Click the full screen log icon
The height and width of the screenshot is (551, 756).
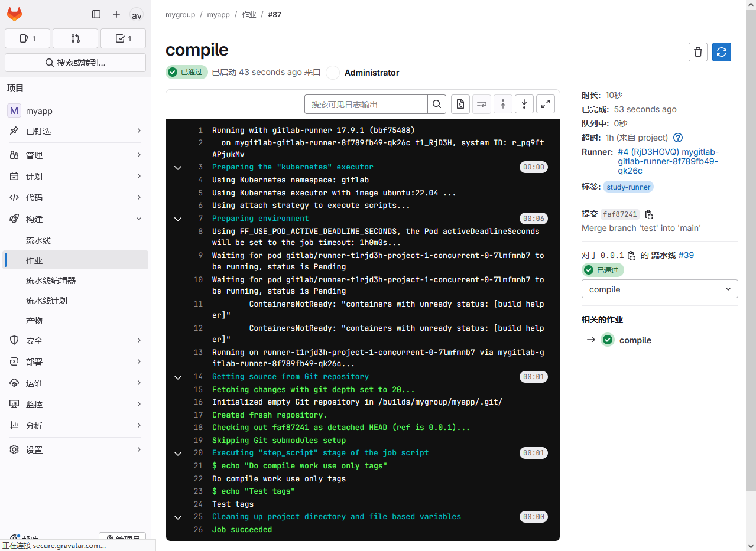546,105
